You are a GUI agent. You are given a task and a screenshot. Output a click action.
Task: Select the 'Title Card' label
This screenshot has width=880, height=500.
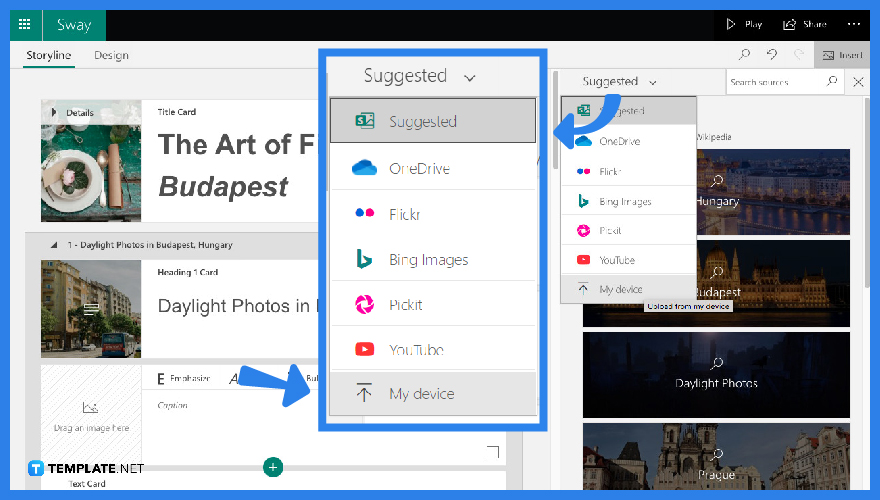click(x=177, y=112)
